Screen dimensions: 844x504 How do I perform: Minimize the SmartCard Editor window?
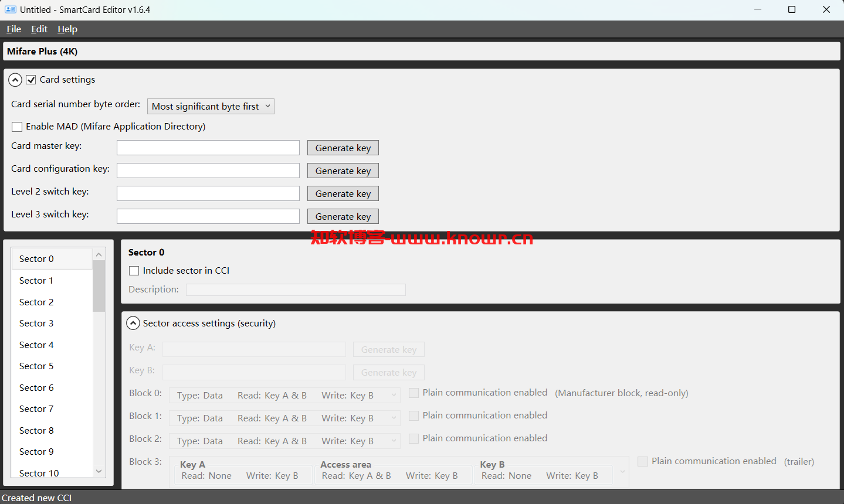pyautogui.click(x=758, y=9)
